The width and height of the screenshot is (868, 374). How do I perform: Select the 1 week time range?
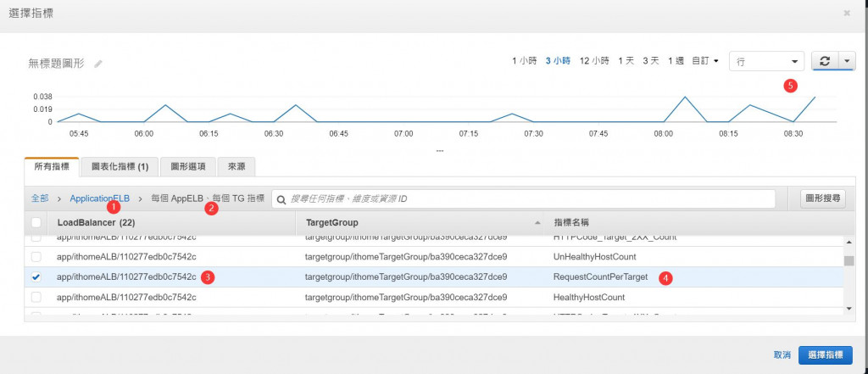(676, 61)
